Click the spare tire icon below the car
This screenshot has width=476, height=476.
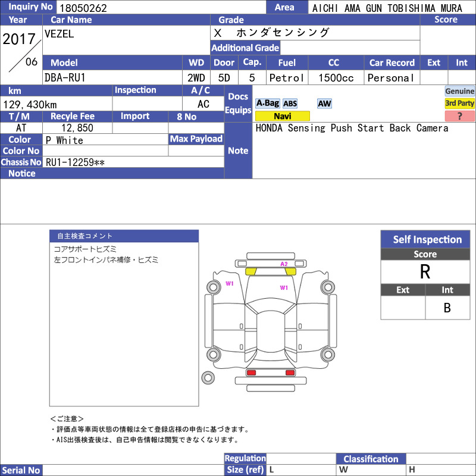tap(208, 377)
